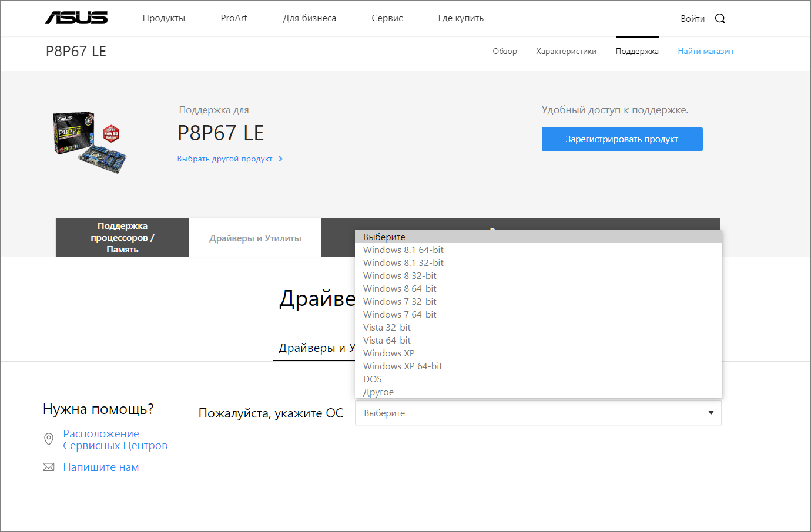The height and width of the screenshot is (532, 811).
Task: Click Войти to sign in
Action: [x=692, y=19]
